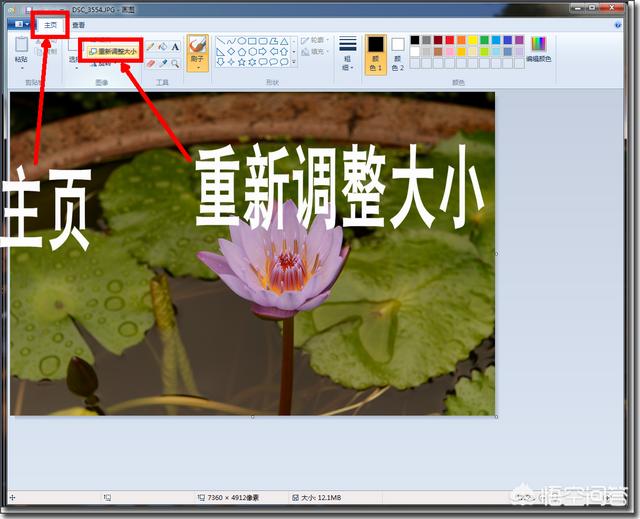The height and width of the screenshot is (519, 640).
Task: Switch to the View (查看) tab
Action: click(x=78, y=24)
